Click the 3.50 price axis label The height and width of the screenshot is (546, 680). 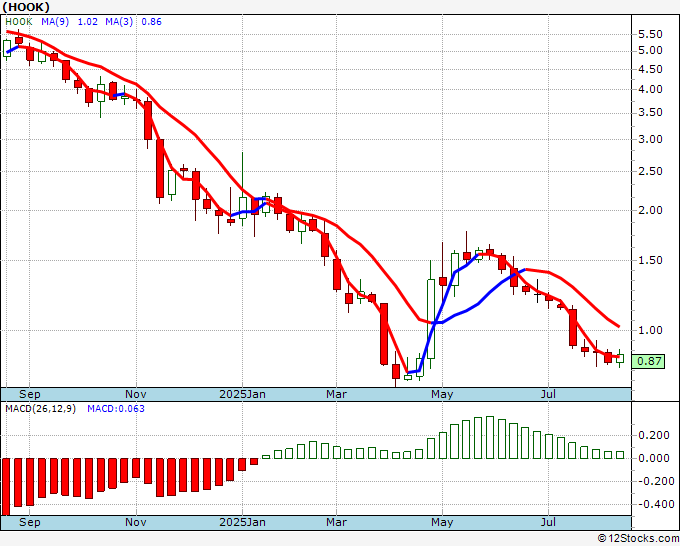pyautogui.click(x=651, y=113)
